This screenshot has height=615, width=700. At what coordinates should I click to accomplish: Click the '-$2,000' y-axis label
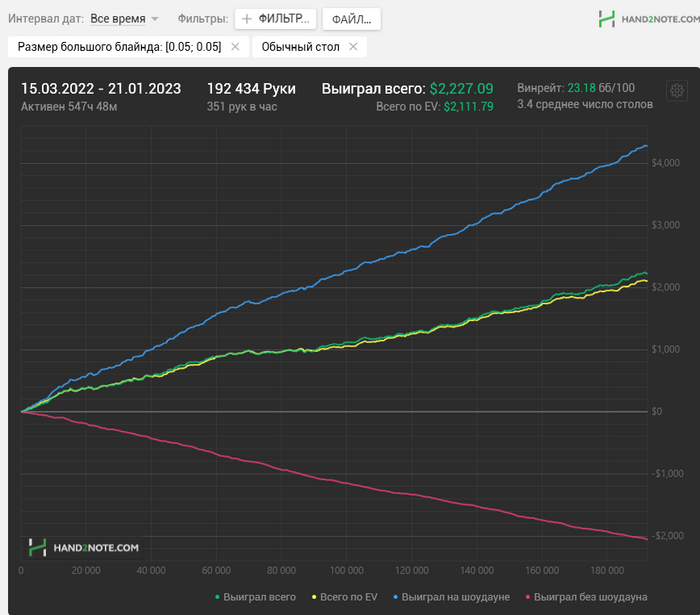667,536
